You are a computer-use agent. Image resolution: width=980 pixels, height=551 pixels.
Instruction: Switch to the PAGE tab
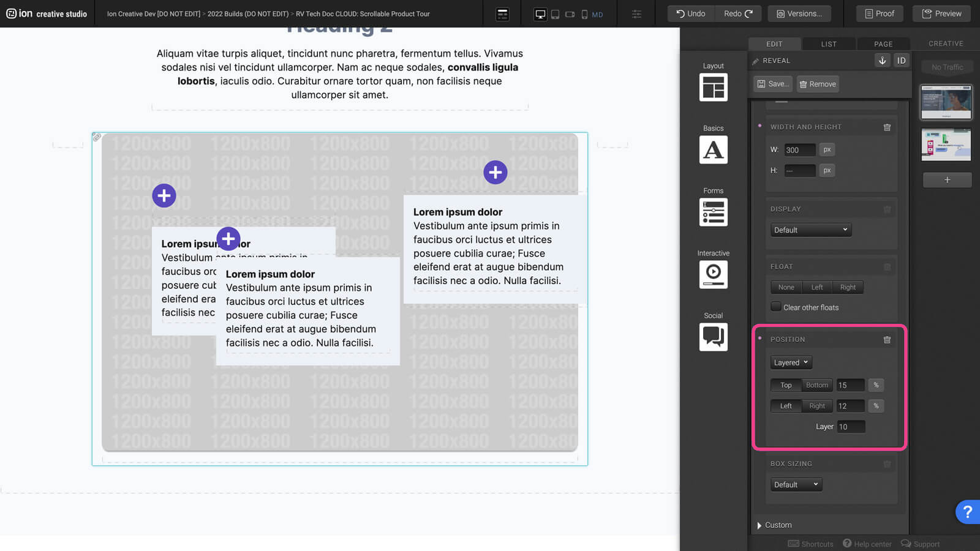click(x=883, y=44)
